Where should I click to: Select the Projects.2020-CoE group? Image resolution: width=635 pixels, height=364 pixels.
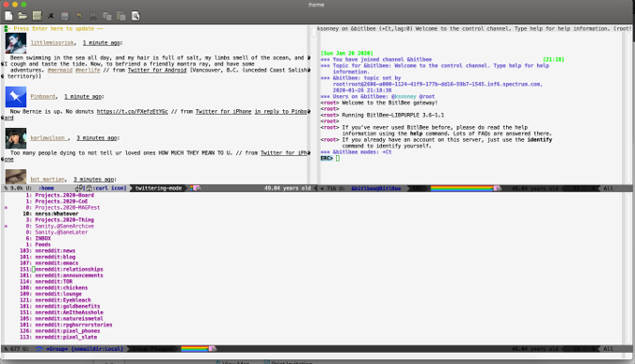pyautogui.click(x=61, y=201)
